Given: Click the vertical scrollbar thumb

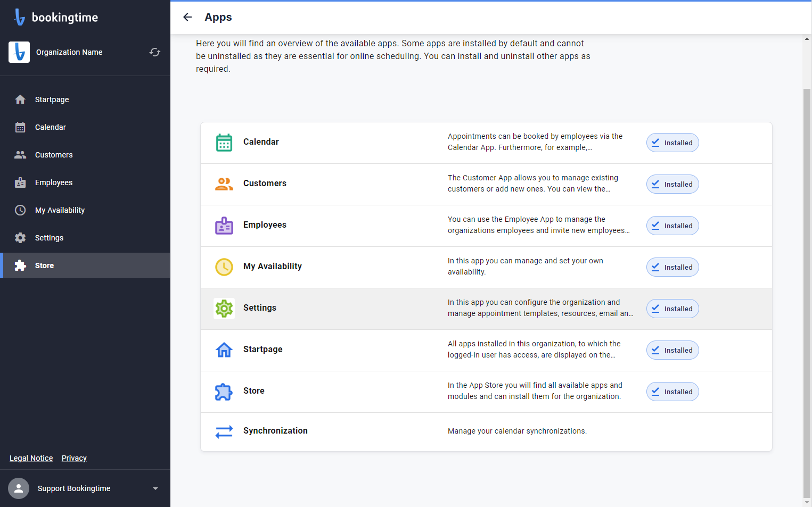Looking at the screenshot, I should point(807,293).
